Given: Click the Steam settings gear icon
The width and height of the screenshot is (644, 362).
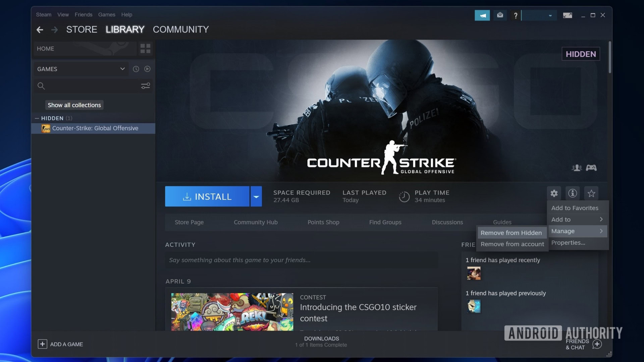Looking at the screenshot, I should (x=554, y=194).
